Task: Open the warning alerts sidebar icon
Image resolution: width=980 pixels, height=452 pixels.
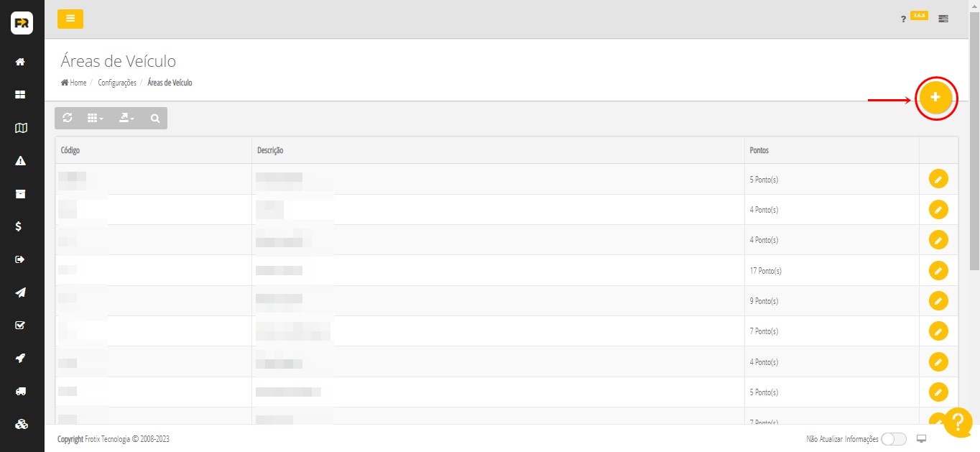Action: (21, 161)
